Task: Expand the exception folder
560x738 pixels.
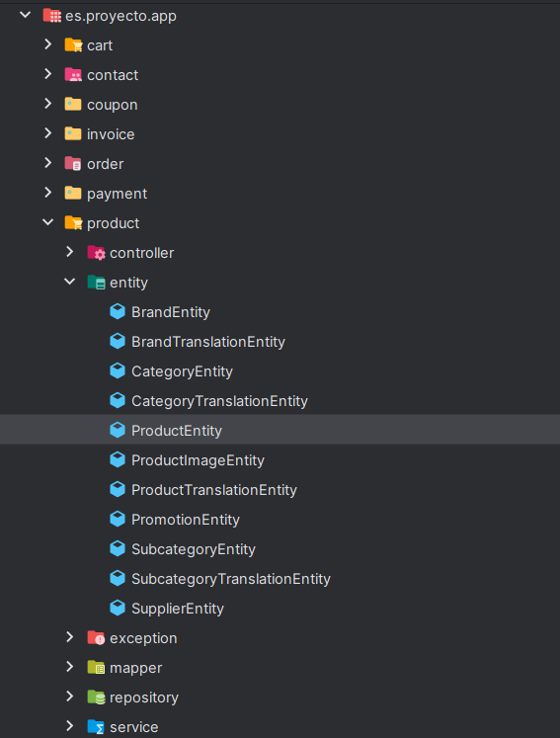Action: (70, 637)
